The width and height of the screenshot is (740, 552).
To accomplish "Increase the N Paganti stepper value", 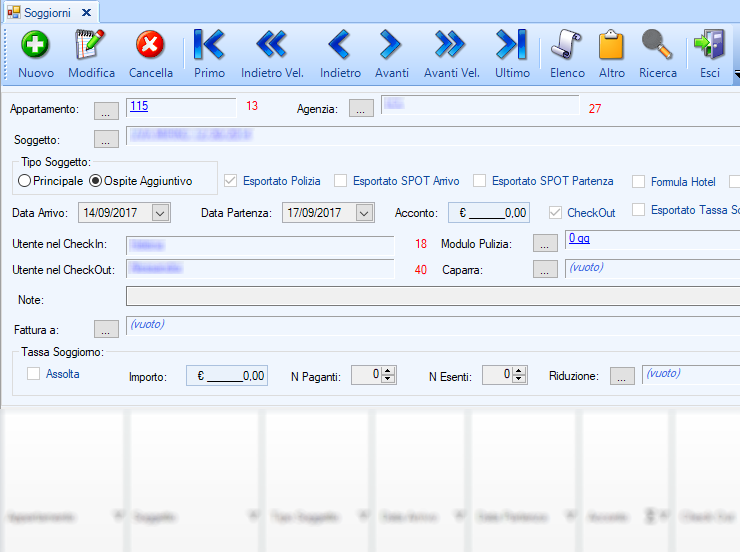I will point(389,371).
